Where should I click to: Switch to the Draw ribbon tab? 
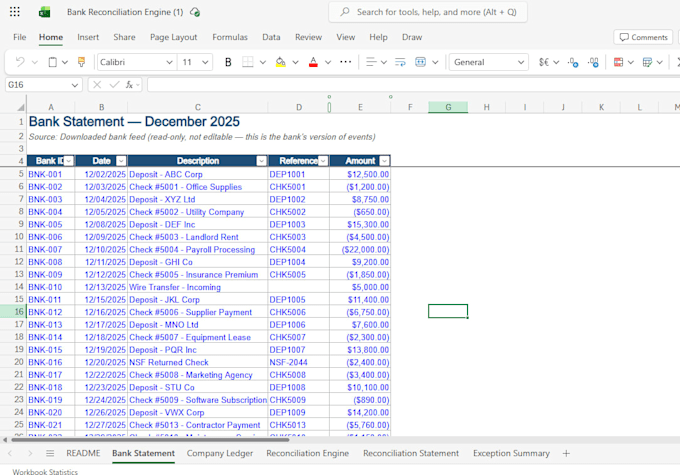[412, 37]
